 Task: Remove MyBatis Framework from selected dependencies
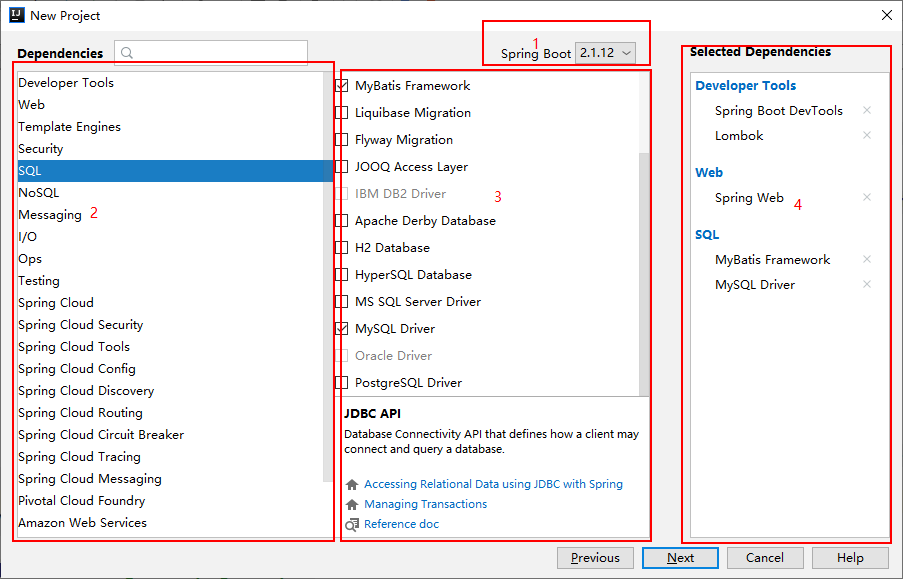867,259
